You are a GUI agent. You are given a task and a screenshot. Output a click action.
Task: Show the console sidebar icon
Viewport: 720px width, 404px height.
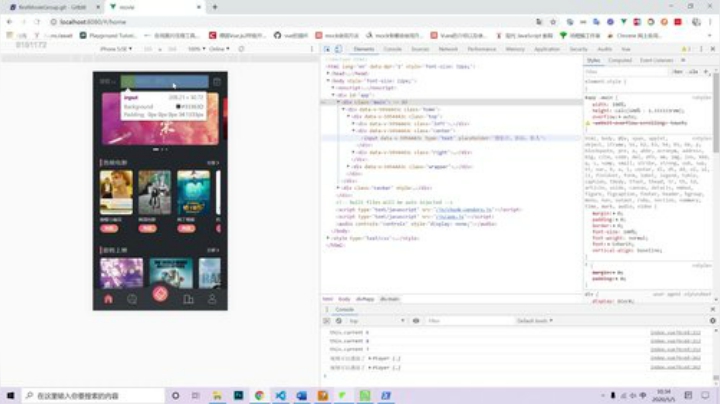326,321
